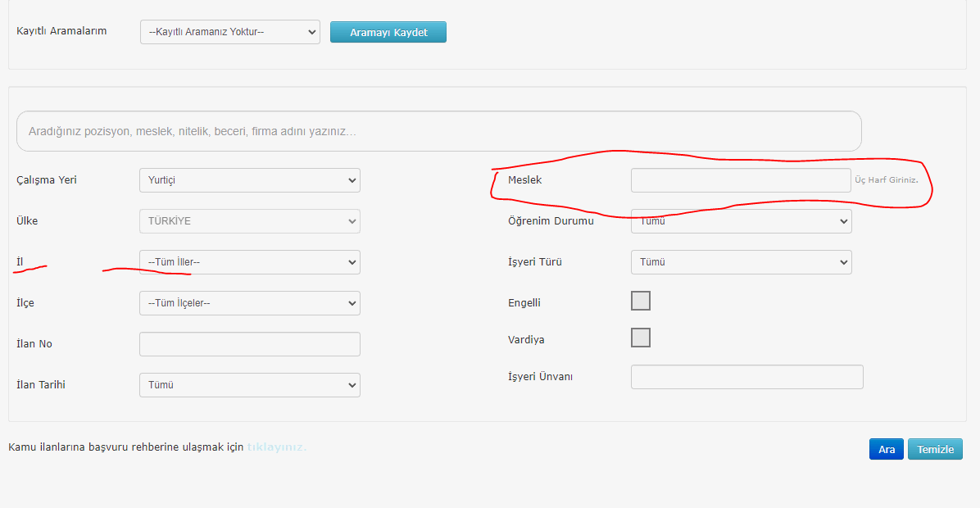Follow the tıklayınız guide link
Image resolution: width=980 pixels, height=508 pixels.
[277, 447]
